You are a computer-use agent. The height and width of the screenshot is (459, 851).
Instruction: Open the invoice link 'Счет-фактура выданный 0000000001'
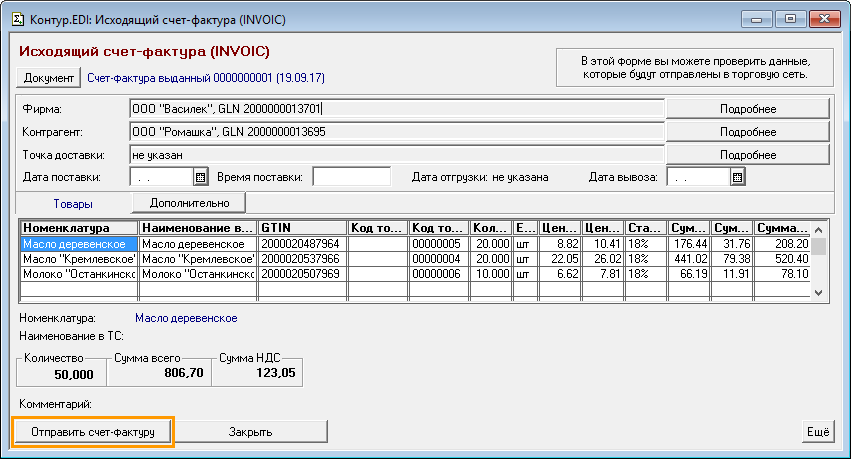tap(205, 78)
